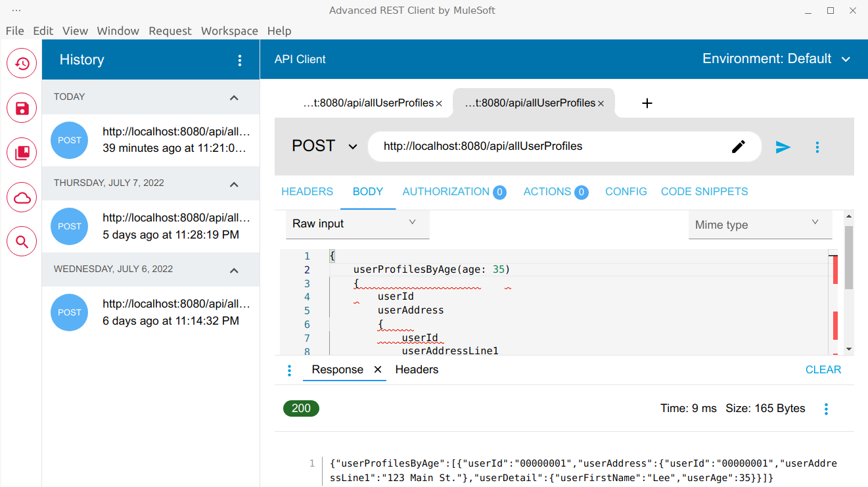The width and height of the screenshot is (868, 487).
Task: Open the File menu
Action: (14, 31)
